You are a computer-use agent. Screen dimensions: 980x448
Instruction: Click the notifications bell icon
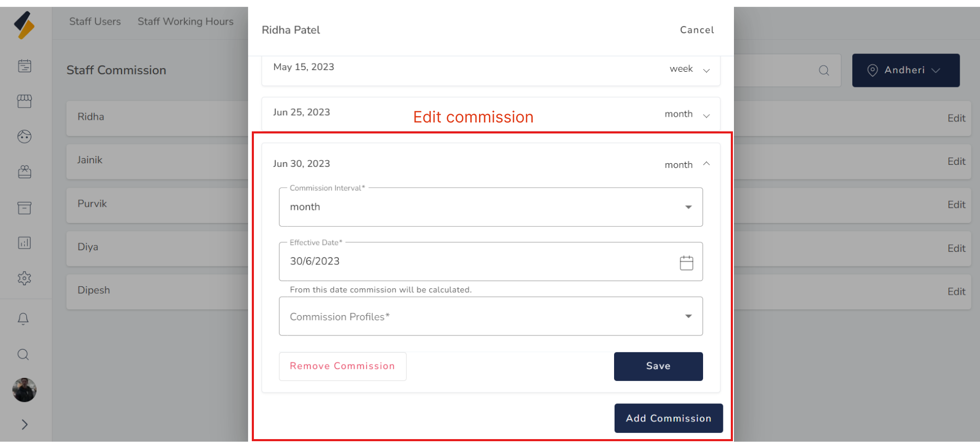tap(23, 319)
